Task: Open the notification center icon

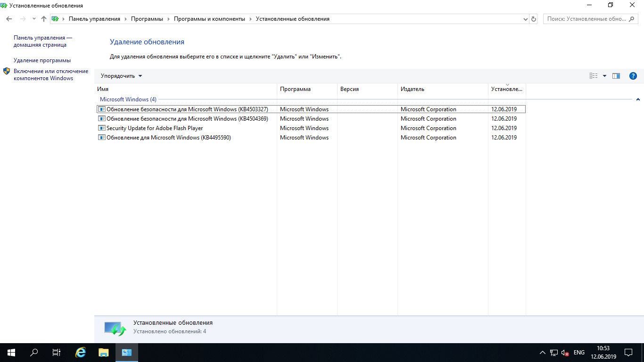Action: pos(628,353)
